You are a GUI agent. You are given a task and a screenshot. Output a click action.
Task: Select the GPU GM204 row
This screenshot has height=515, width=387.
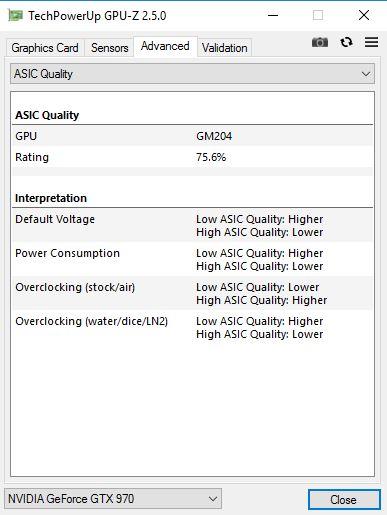point(192,136)
